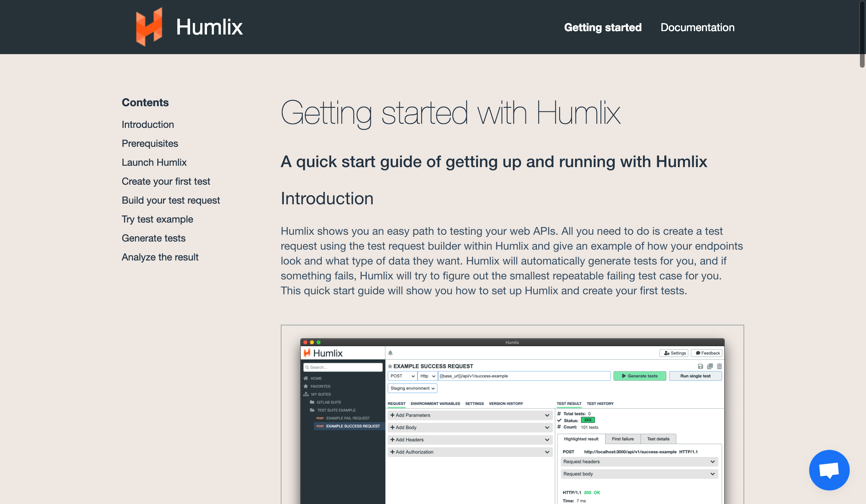Click the page vertical scrollbar thumb

(862, 34)
